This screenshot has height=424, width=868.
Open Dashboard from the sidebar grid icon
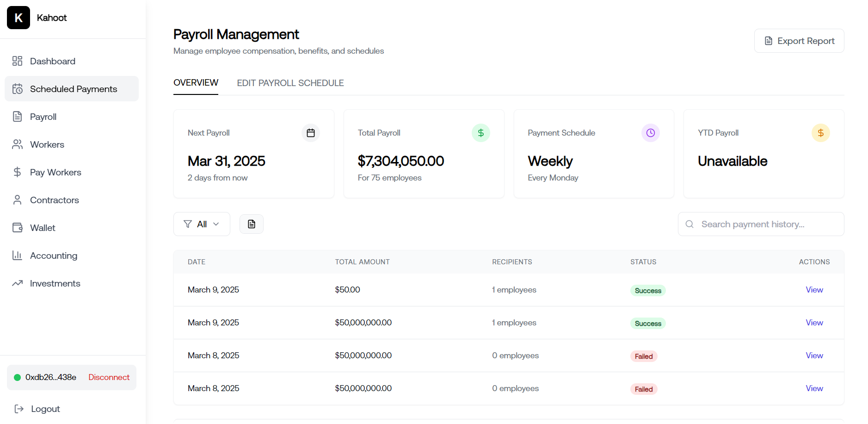(18, 61)
